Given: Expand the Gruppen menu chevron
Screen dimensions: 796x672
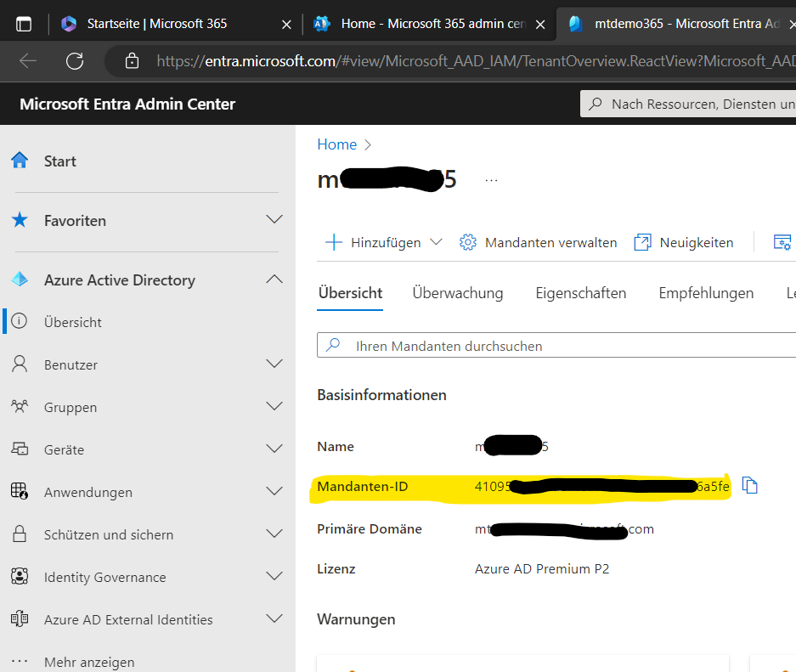Looking at the screenshot, I should pos(274,407).
